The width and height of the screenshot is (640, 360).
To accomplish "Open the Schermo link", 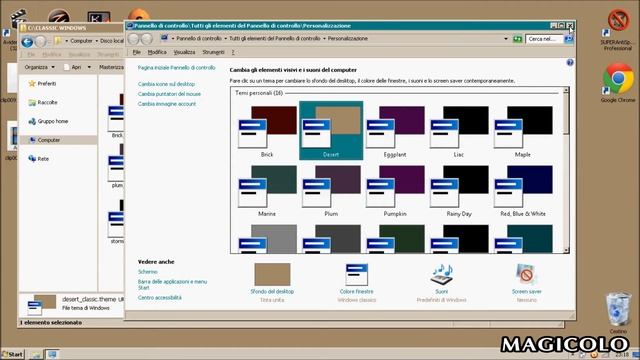I will [x=148, y=272].
